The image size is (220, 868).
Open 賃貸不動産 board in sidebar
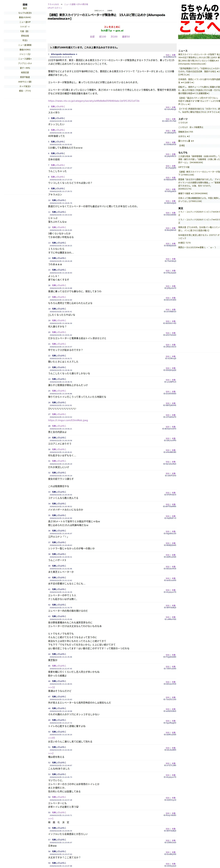pyautogui.click(x=25, y=77)
